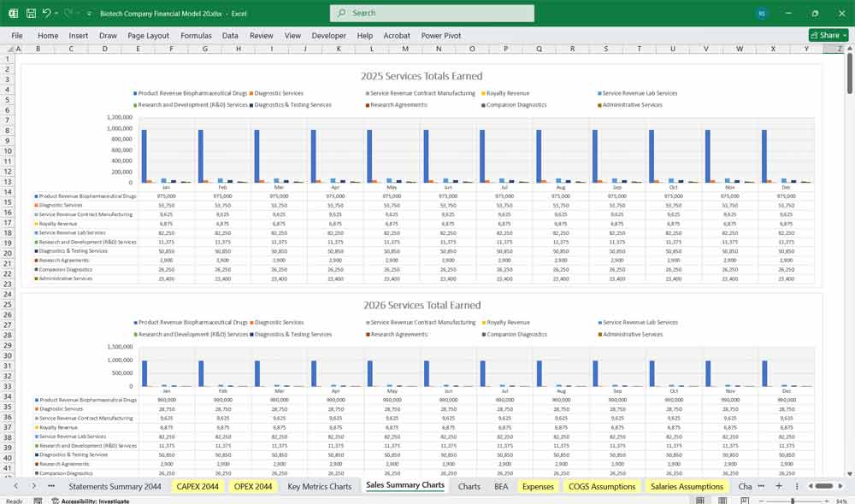Click the New Sheet plus button

[x=778, y=485]
